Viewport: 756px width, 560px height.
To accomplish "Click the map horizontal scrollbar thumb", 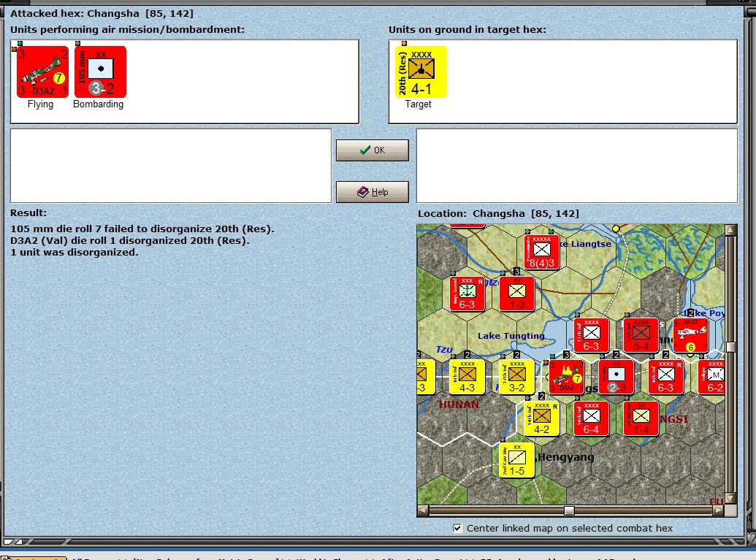I will tap(569, 510).
